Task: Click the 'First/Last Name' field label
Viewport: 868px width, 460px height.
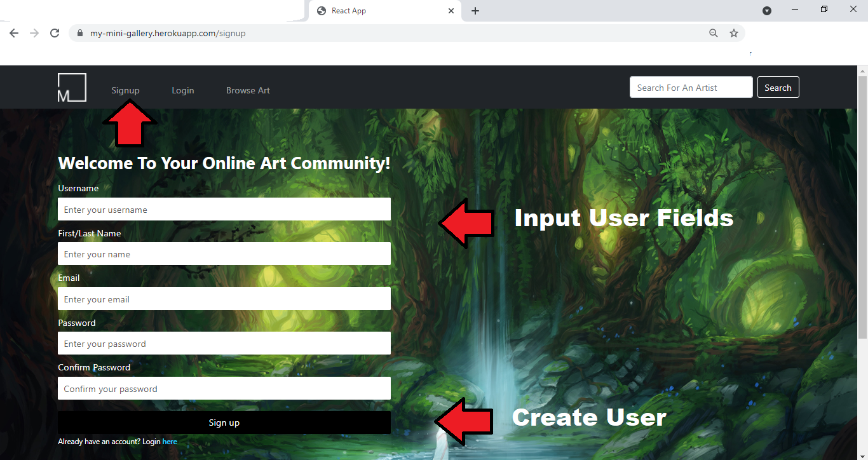Action: 90,233
